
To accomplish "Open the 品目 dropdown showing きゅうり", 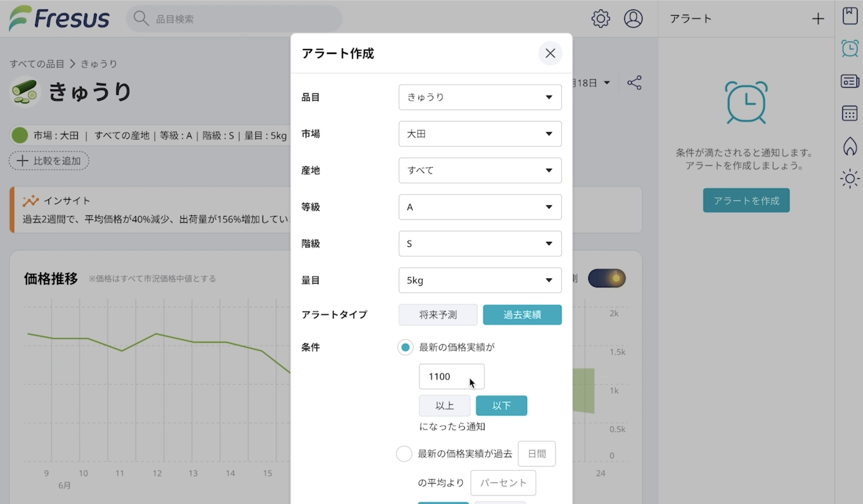I will tap(480, 97).
